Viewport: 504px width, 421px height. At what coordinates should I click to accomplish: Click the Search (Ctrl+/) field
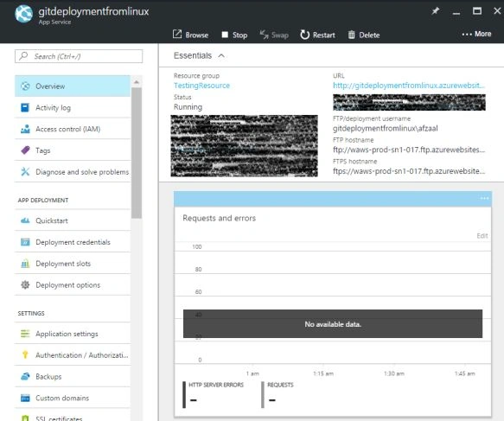[79, 56]
